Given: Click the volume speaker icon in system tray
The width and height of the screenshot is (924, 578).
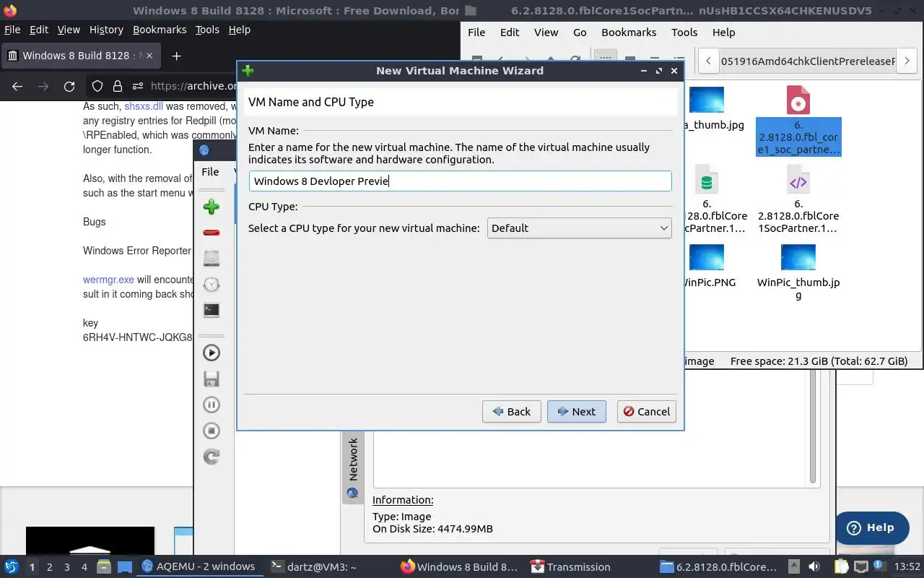Looking at the screenshot, I should [x=814, y=566].
